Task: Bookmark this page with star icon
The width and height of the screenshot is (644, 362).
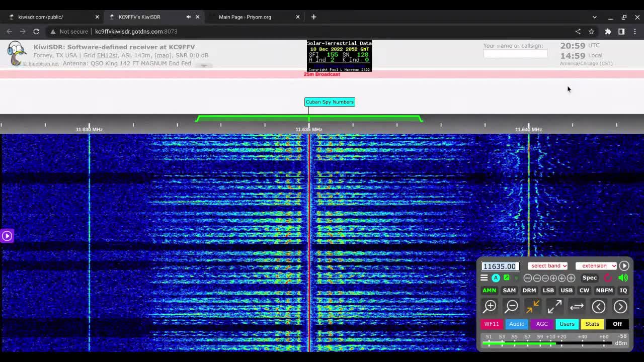Action: tap(591, 31)
